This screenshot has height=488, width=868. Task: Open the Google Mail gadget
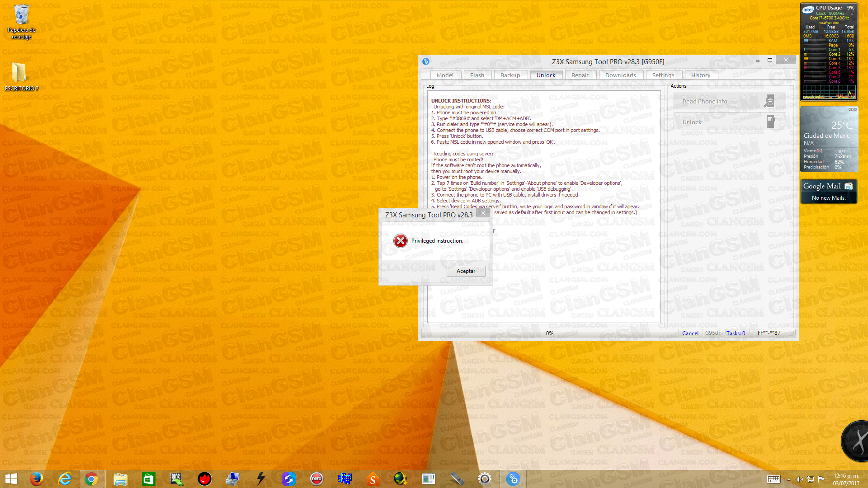coord(829,191)
